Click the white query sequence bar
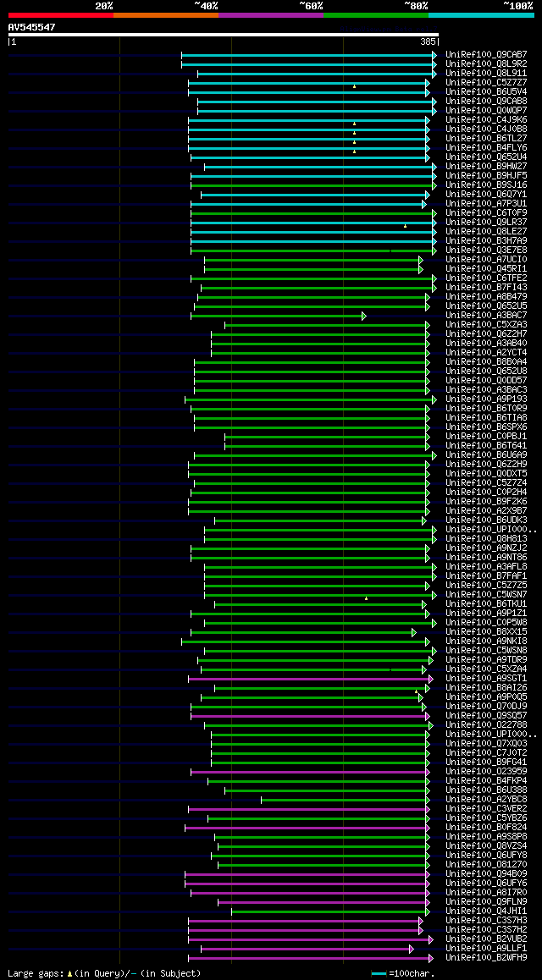542x980 pixels. pyautogui.click(x=224, y=35)
